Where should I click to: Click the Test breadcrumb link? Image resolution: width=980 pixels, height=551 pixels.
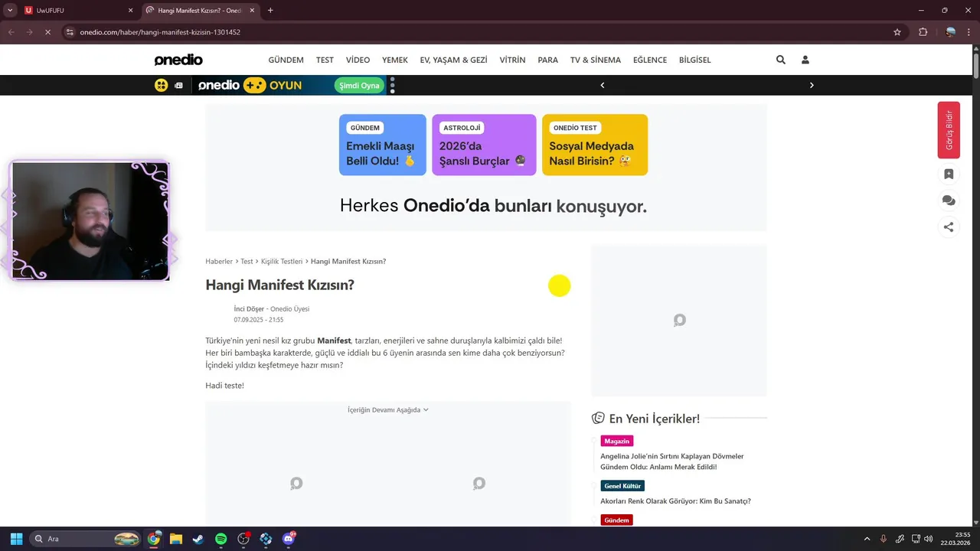click(x=247, y=262)
